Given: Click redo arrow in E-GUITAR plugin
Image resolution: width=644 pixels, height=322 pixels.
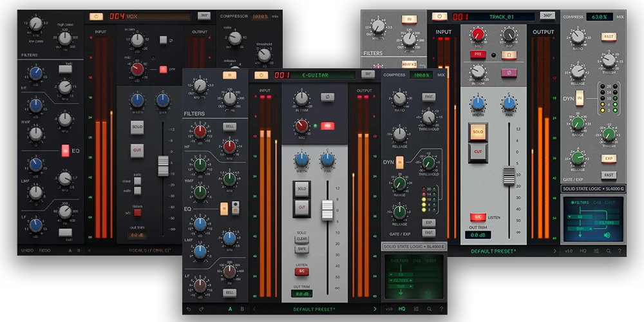Looking at the screenshot, I should [201, 309].
